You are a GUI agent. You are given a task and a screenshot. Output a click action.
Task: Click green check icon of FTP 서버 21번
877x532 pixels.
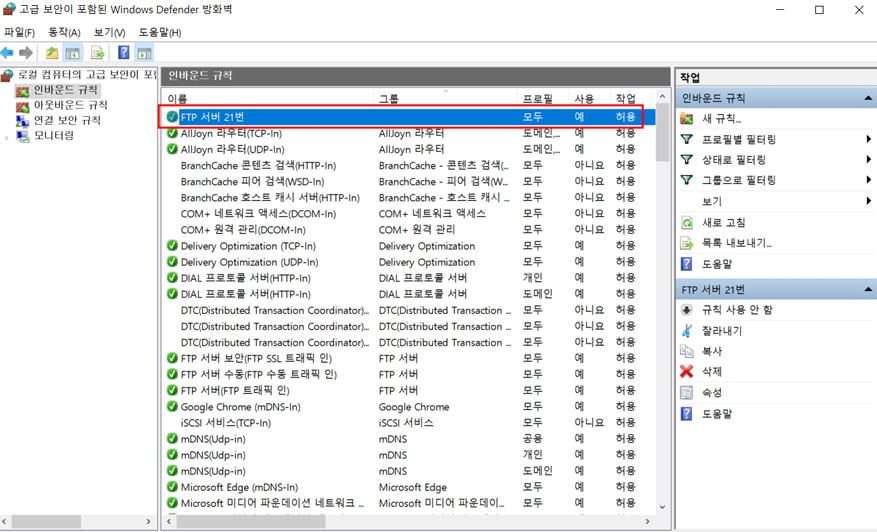pos(172,117)
